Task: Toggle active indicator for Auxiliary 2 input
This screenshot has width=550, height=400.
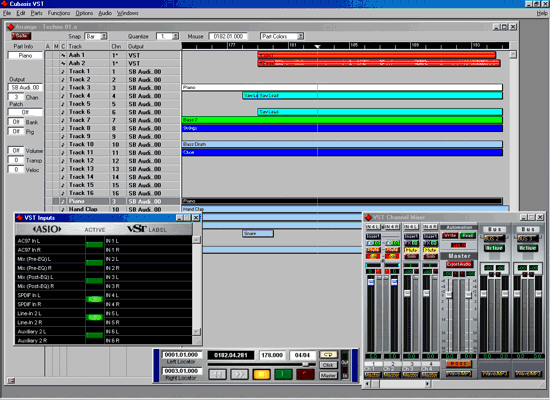Action: pyautogui.click(x=94, y=335)
